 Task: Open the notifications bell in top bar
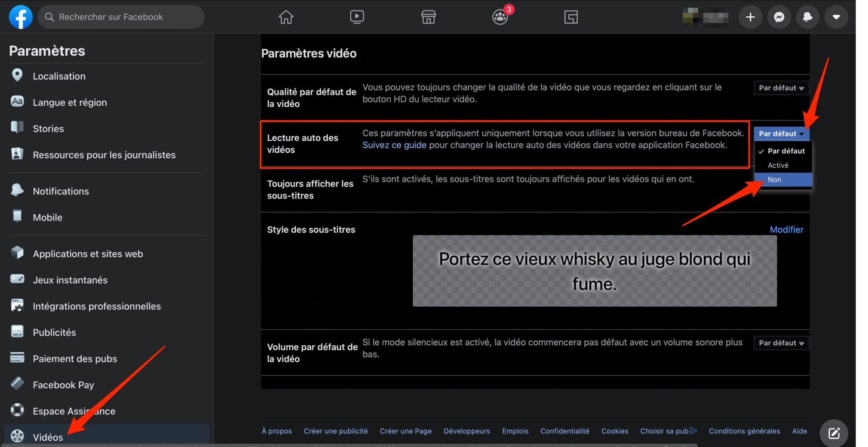[807, 17]
